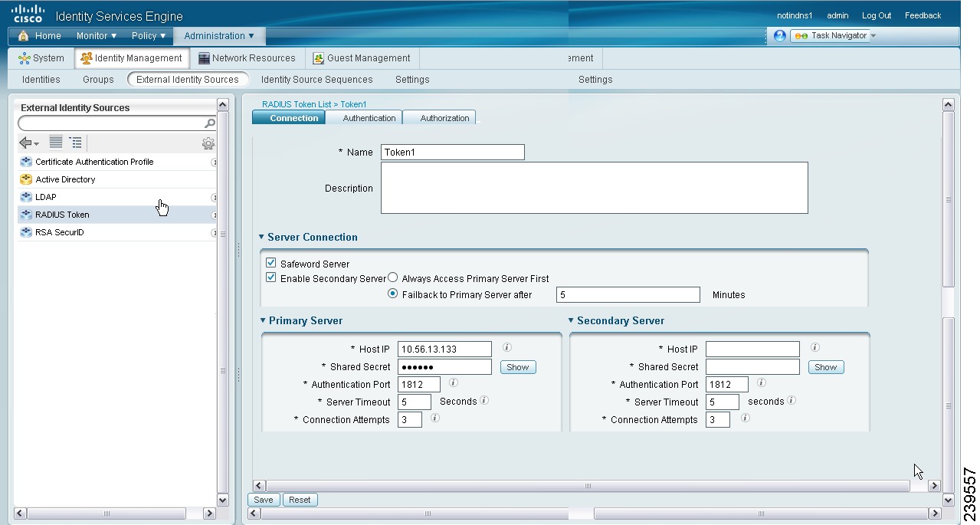Click the search magnifier in External Identity Sources
This screenshot has width=980, height=525.
coord(210,123)
